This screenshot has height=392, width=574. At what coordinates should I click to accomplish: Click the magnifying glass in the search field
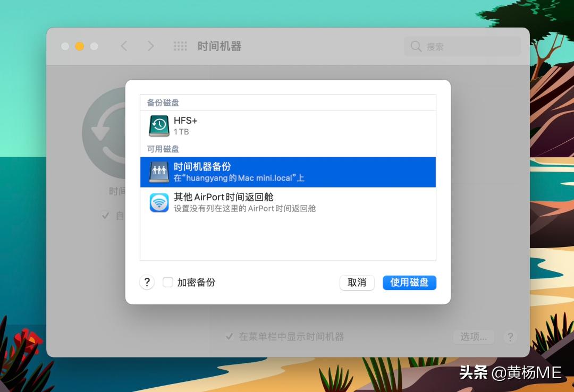416,46
